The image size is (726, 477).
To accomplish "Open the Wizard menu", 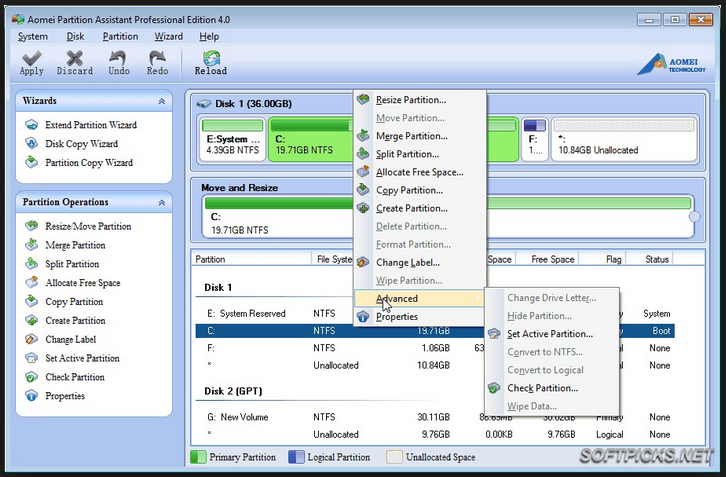I will [169, 36].
